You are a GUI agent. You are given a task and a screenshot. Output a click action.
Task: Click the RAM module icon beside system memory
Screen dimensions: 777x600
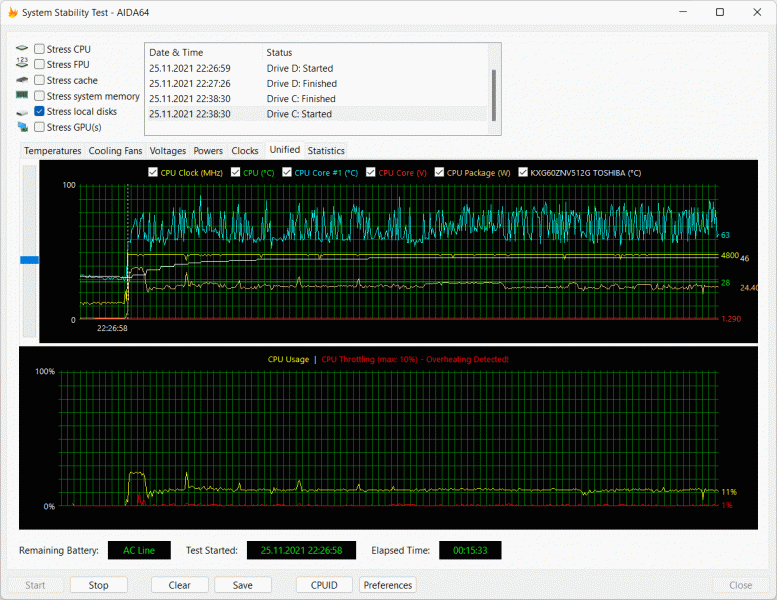(22, 96)
